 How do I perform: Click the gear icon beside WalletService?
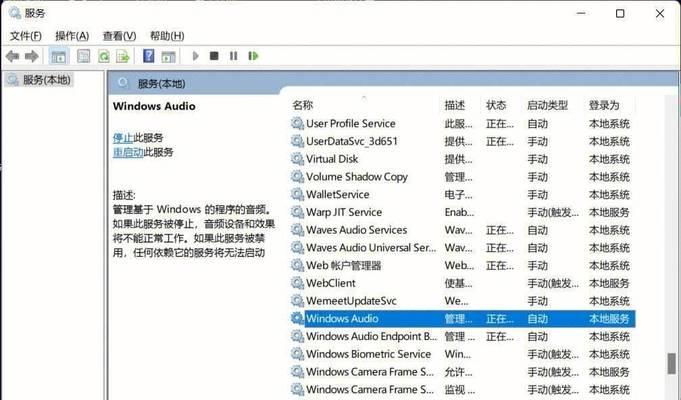point(298,195)
